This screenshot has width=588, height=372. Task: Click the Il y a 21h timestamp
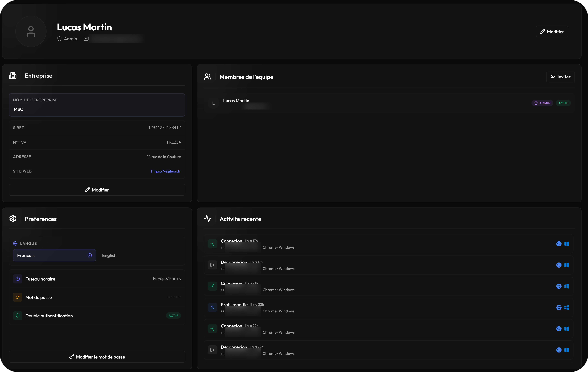tap(251, 283)
